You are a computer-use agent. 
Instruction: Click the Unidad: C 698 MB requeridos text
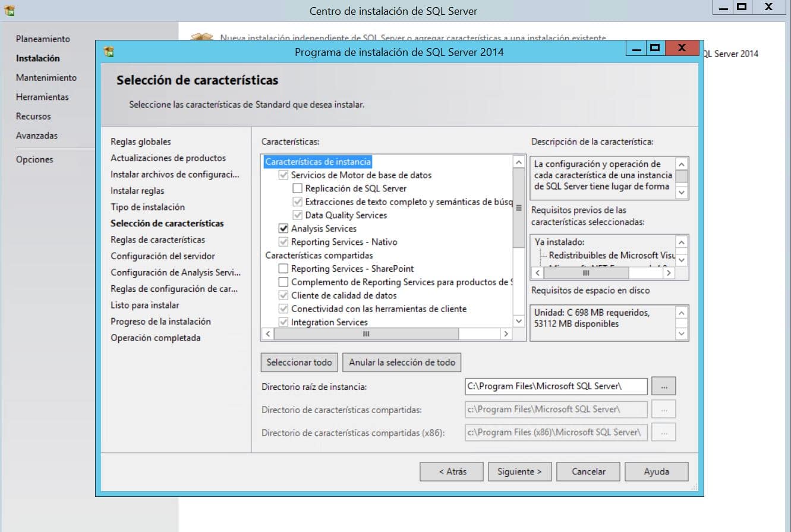tap(591, 313)
